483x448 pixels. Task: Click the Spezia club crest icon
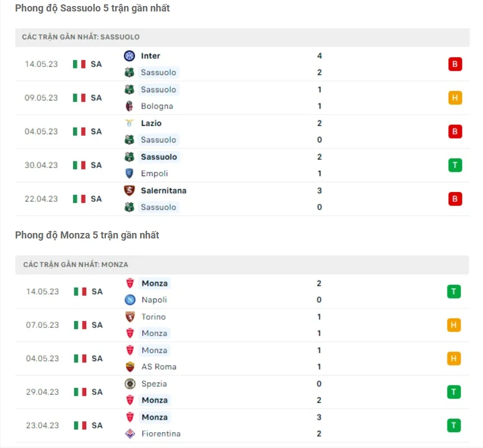pos(128,384)
